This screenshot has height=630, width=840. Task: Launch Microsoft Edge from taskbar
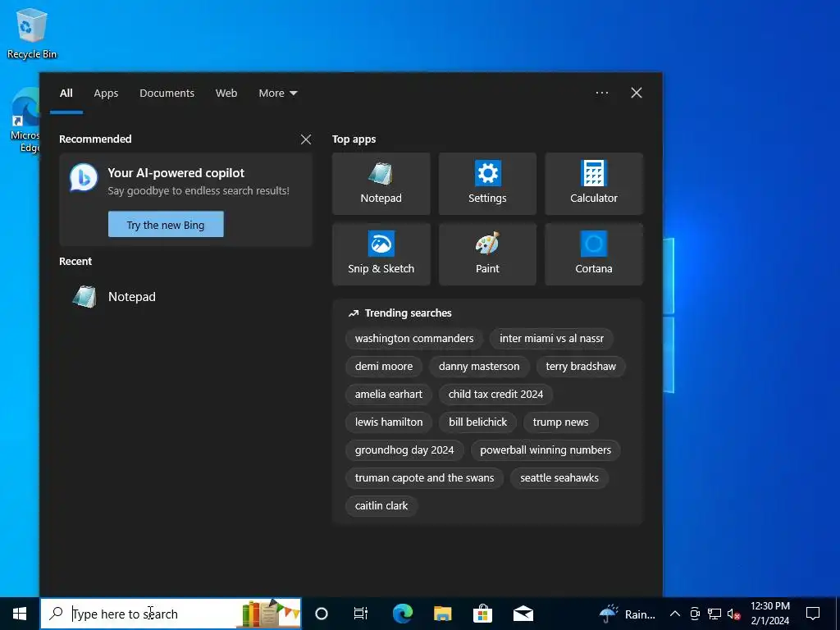click(402, 614)
